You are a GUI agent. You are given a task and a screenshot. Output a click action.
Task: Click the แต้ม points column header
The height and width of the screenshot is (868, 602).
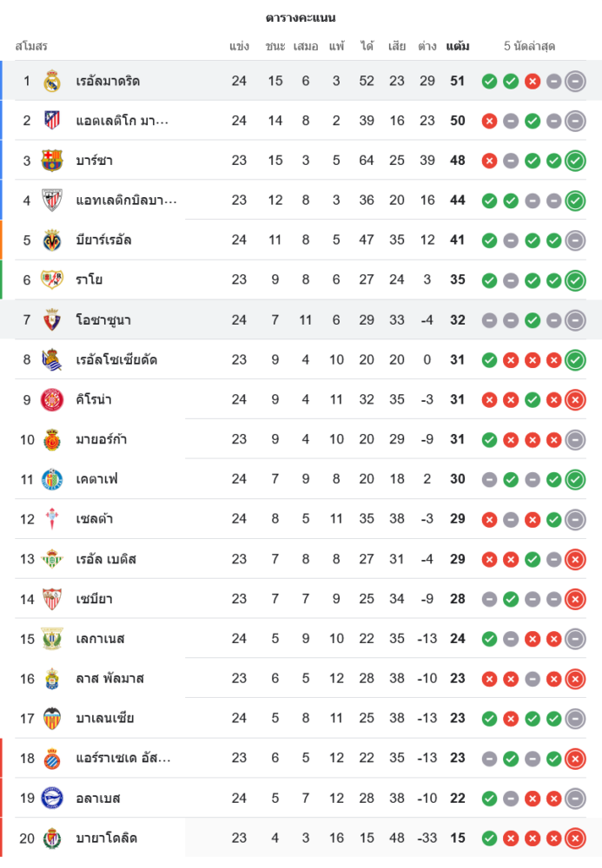(458, 46)
